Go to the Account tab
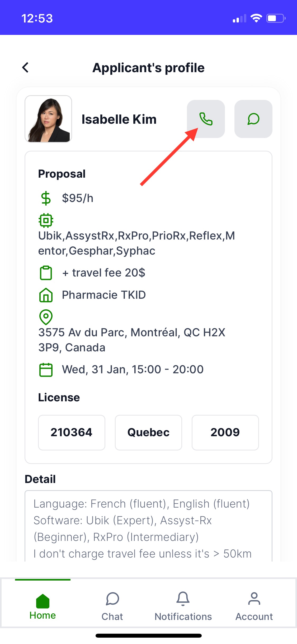This screenshot has height=644, width=297. [x=254, y=605]
